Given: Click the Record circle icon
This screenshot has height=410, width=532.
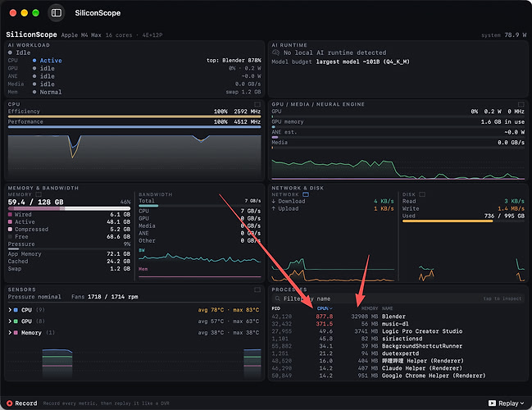Looking at the screenshot, I should 10,403.
